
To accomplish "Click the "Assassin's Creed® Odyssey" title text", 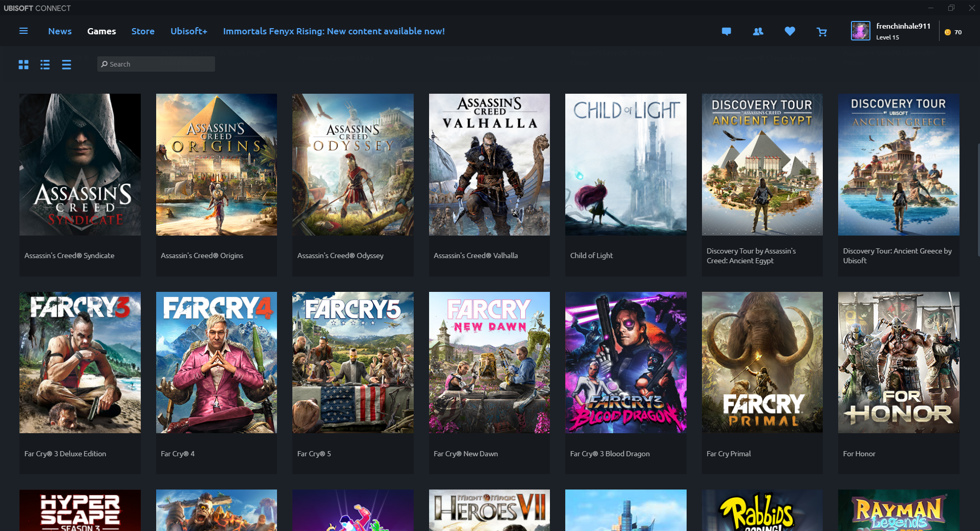I will [x=340, y=256].
